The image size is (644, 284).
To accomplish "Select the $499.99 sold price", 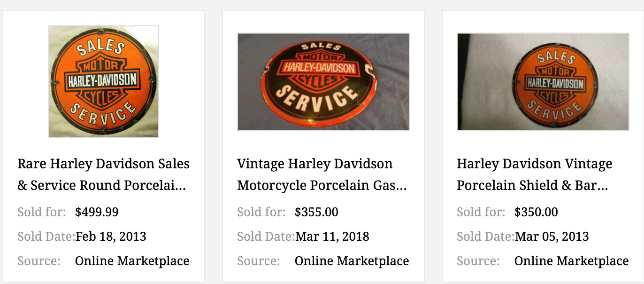I will click(x=96, y=212).
